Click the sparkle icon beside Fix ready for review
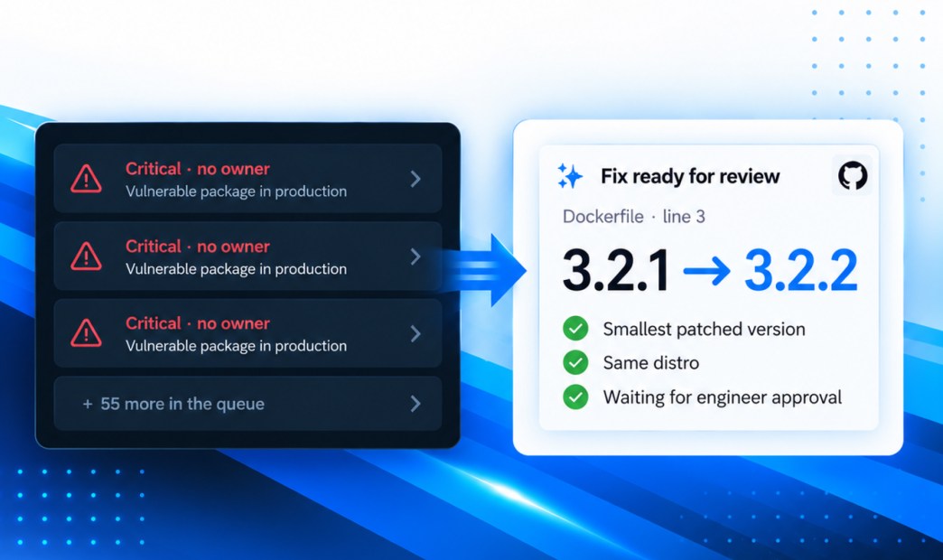Image resolution: width=943 pixels, height=560 pixels. tap(569, 175)
